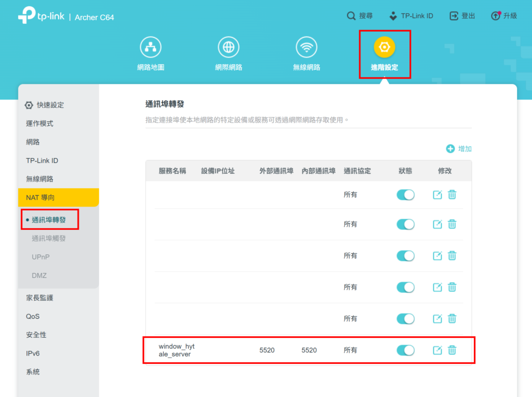
Task: Open 通訊埠觸發 submenu item
Action: coord(49,238)
